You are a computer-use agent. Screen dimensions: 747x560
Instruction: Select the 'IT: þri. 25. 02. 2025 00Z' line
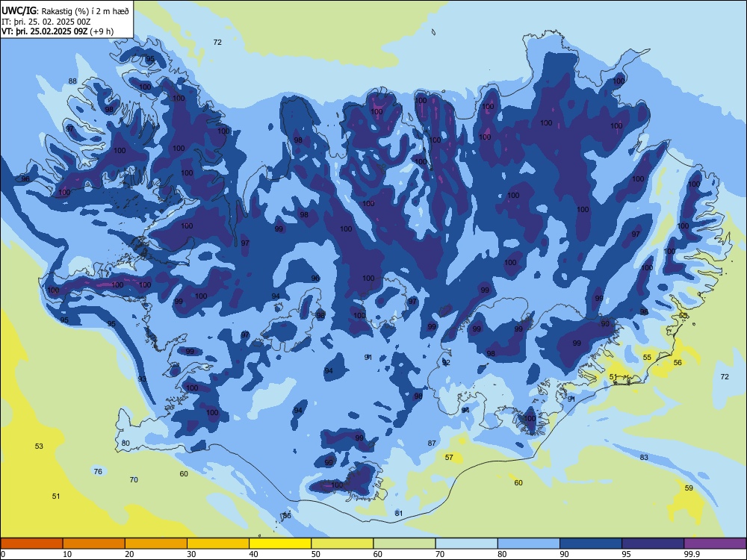click(x=46, y=22)
